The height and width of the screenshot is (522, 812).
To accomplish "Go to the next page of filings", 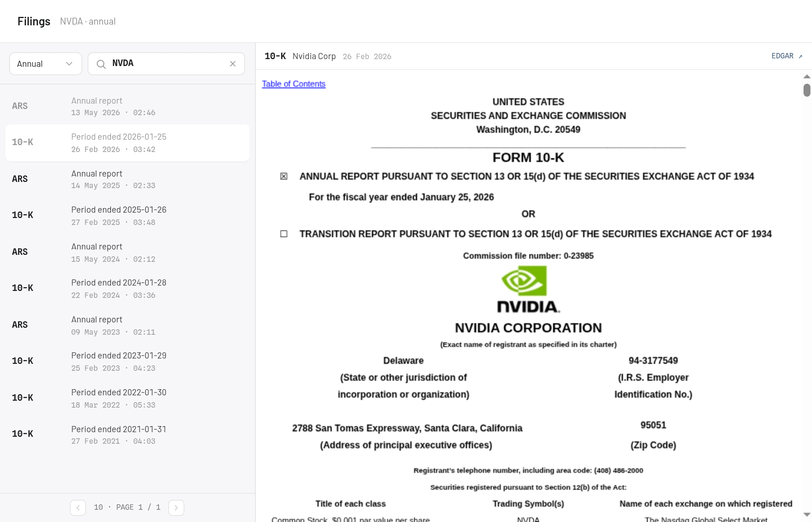I will point(176,507).
